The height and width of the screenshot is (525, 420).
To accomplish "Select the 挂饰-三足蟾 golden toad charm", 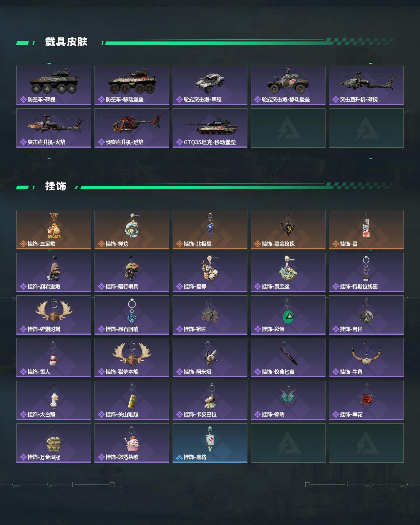I will pyautogui.click(x=54, y=230).
